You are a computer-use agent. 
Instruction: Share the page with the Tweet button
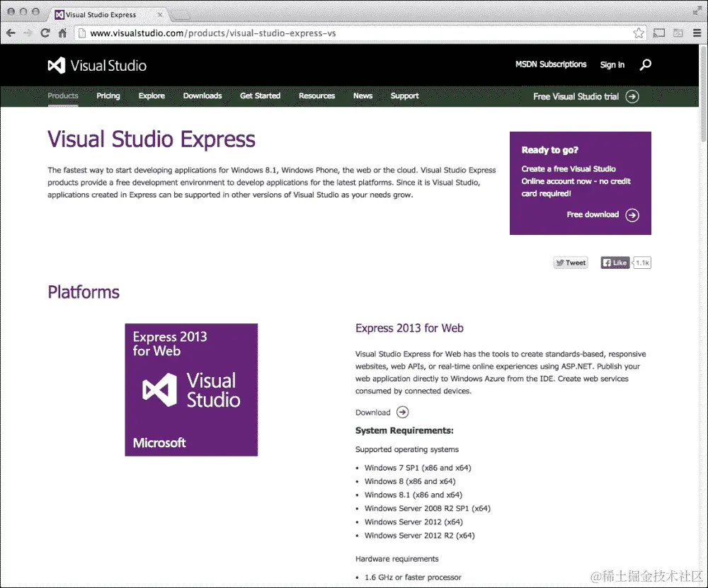pos(570,262)
